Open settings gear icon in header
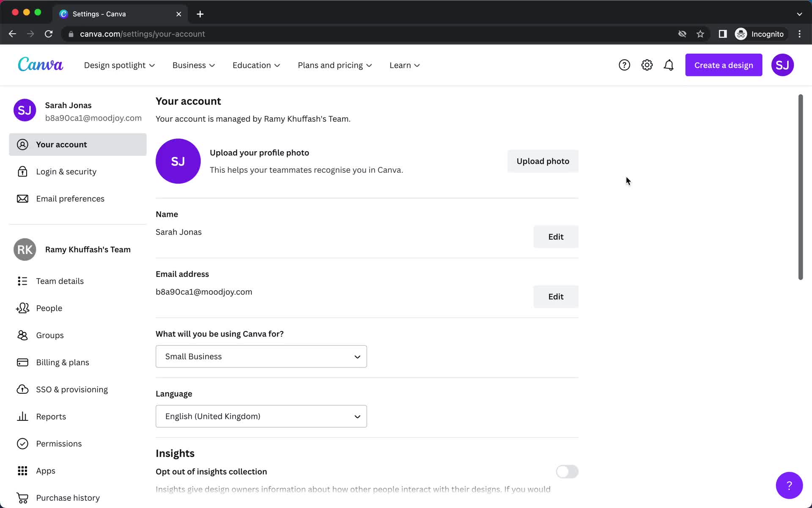The height and width of the screenshot is (508, 812). click(x=647, y=65)
